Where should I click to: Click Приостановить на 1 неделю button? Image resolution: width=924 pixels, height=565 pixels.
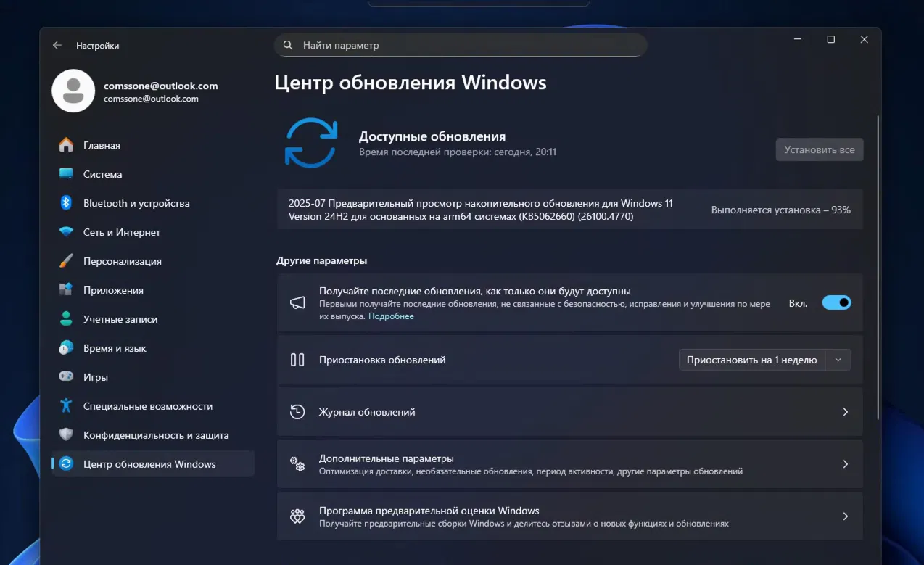coord(751,360)
